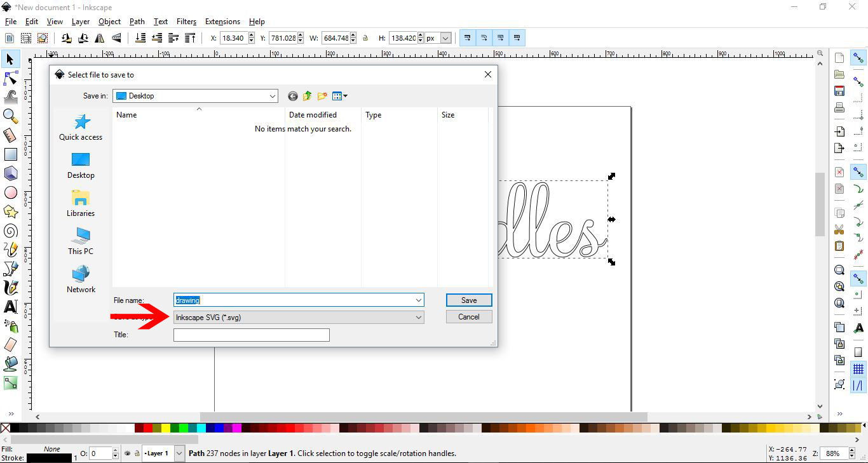868x463 pixels.
Task: Open Network location
Action: coord(81,279)
